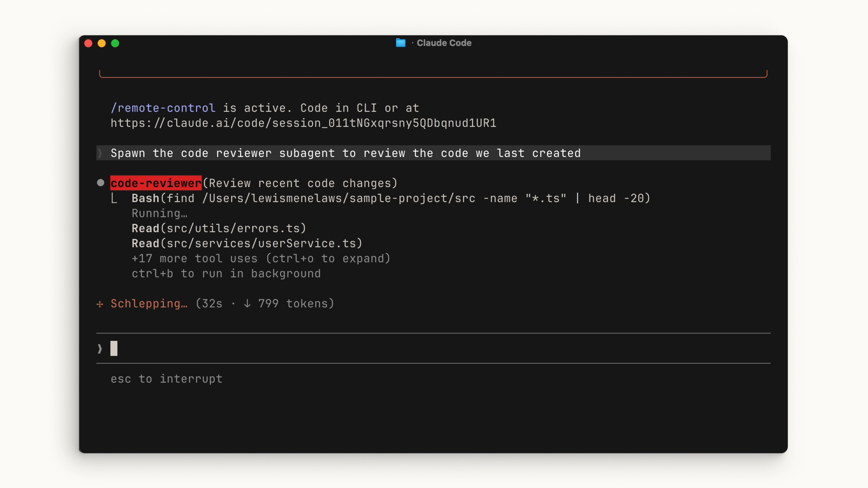The height and width of the screenshot is (488, 868).
Task: Select the red code-reviewer subagent label
Action: 156,183
